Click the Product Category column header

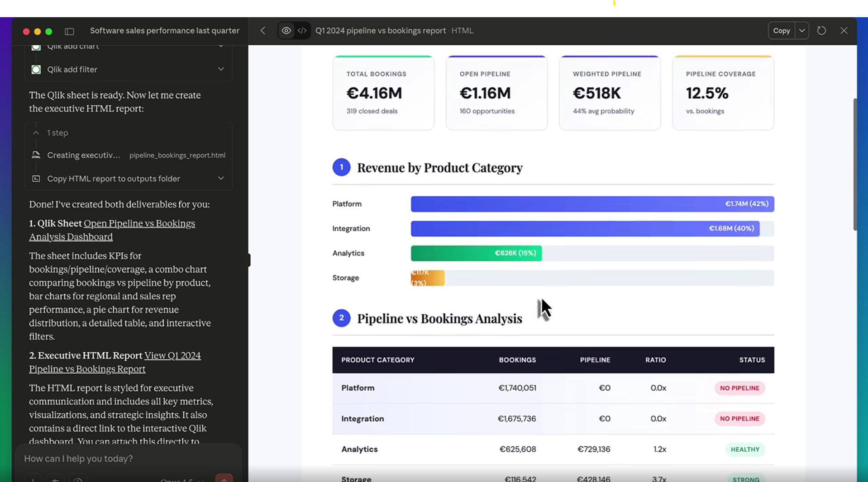coord(378,360)
